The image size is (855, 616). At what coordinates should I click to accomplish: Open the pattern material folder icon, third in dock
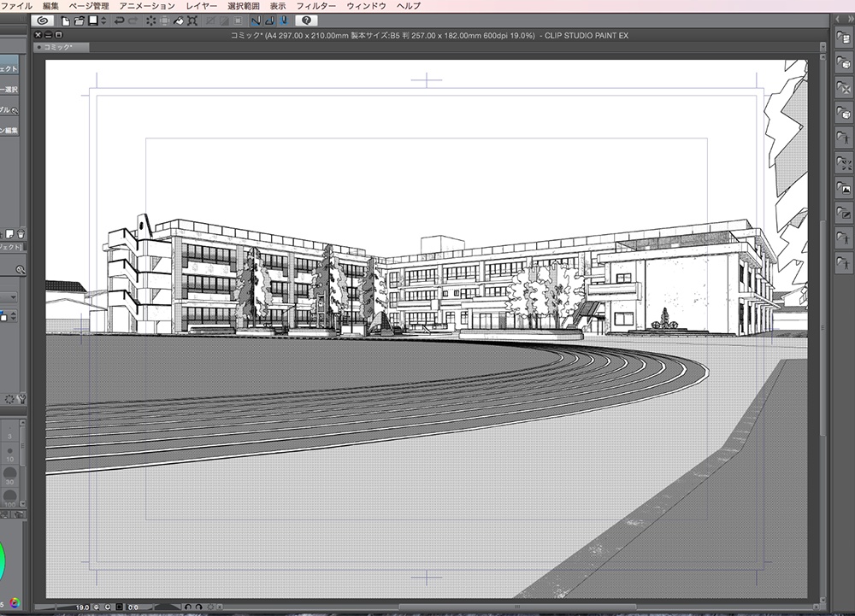pyautogui.click(x=843, y=88)
